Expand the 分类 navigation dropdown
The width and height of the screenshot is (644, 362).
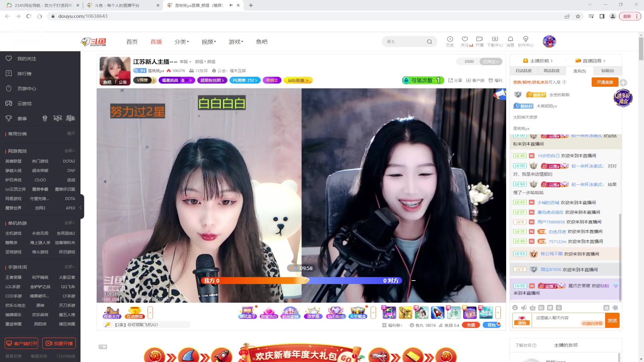pos(181,42)
